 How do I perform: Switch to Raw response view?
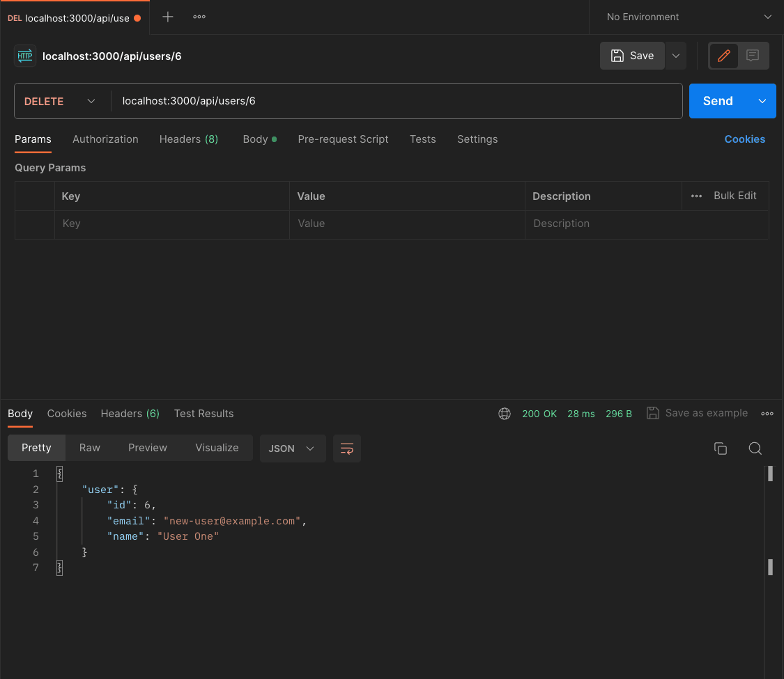89,448
